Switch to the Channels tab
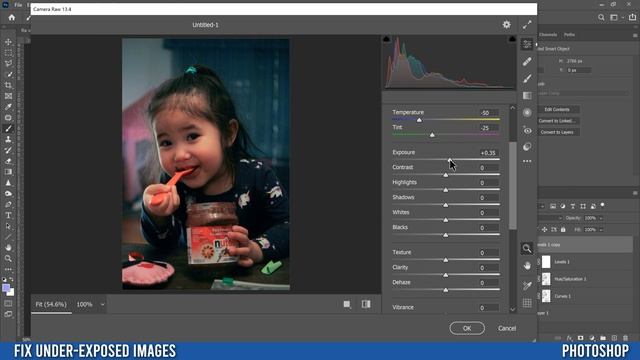The height and width of the screenshot is (360, 640). pos(548,35)
